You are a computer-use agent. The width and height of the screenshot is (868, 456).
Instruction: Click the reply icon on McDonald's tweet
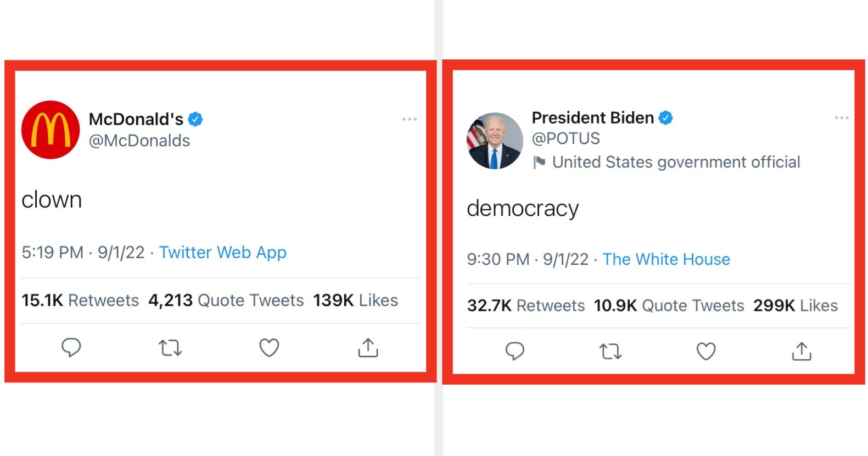[71, 347]
